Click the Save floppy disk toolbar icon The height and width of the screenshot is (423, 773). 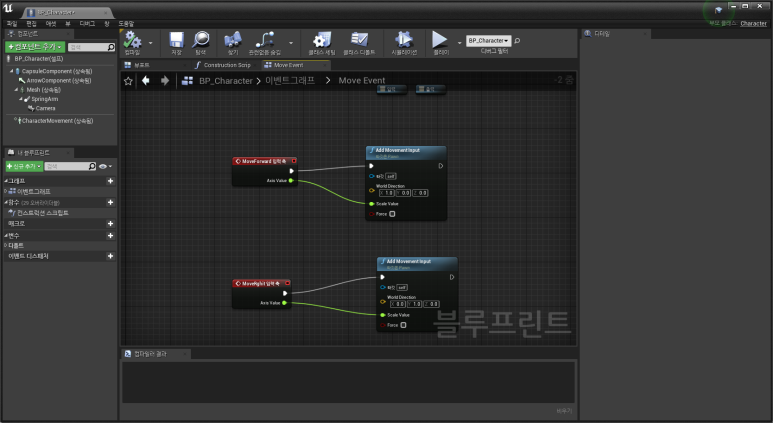tap(176, 39)
